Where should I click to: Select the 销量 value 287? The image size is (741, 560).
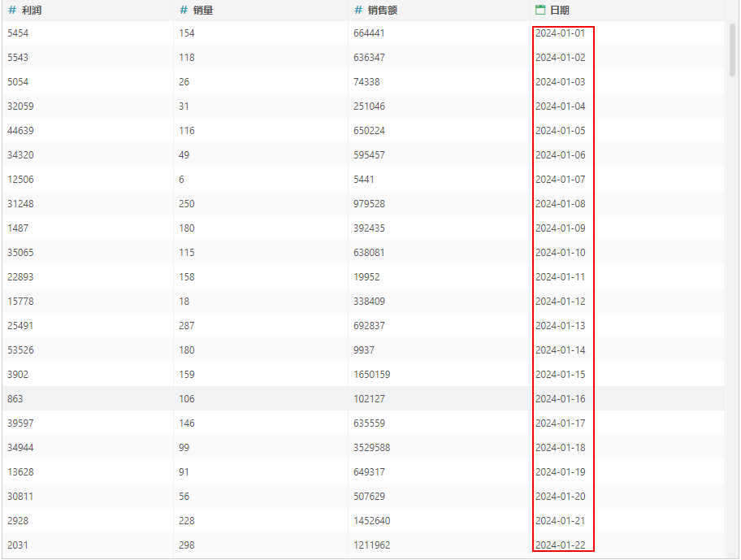pos(187,326)
